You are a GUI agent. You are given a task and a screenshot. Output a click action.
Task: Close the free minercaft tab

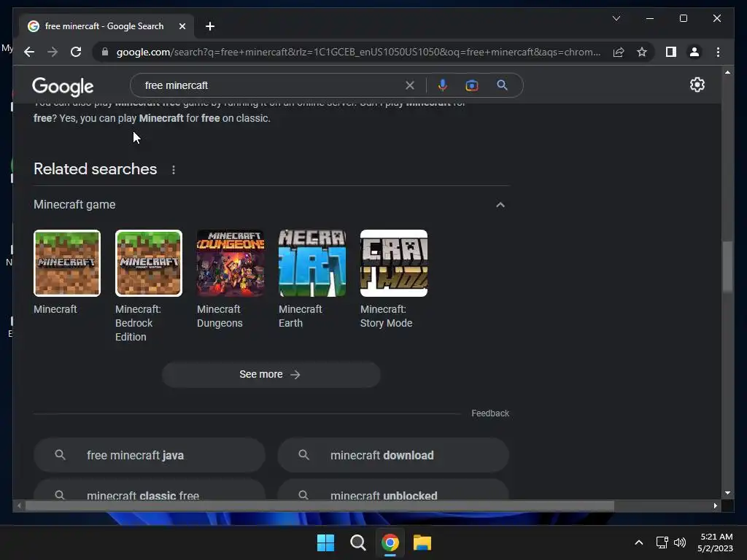point(182,26)
